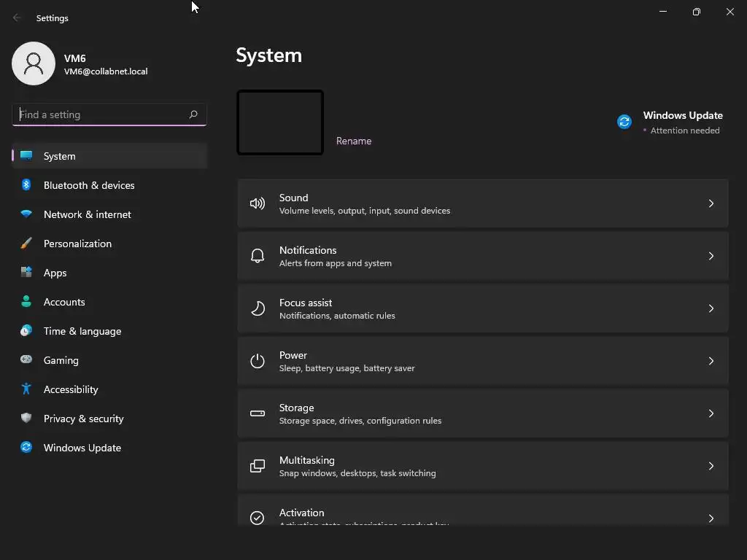Open Time & language settings
The image size is (747, 560).
pyautogui.click(x=82, y=331)
